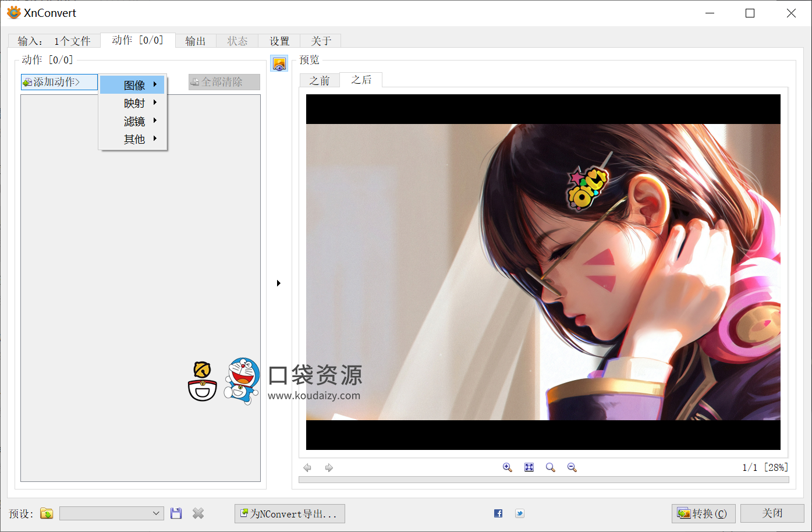Open the Twitter link icon
The image size is (812, 532).
[520, 513]
